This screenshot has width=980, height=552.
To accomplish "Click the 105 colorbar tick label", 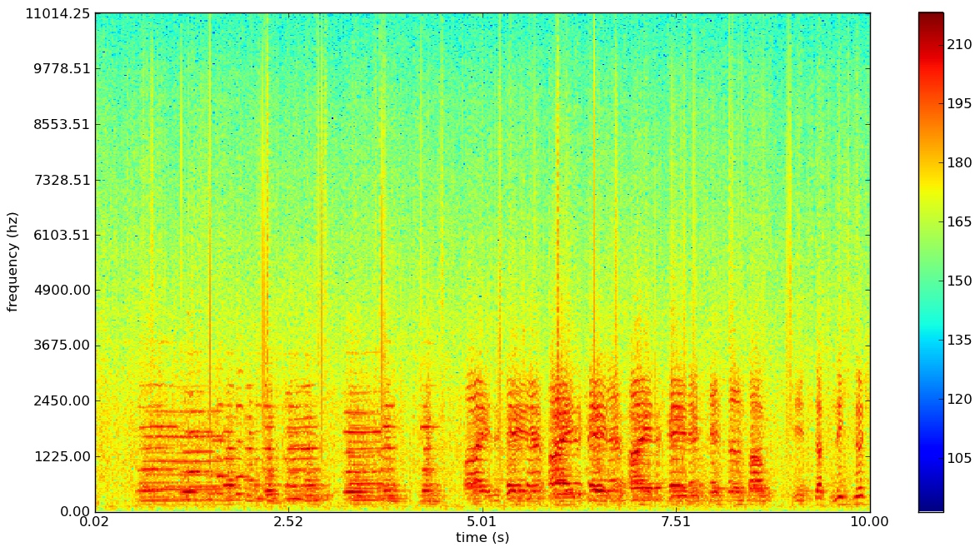I will 959,458.
